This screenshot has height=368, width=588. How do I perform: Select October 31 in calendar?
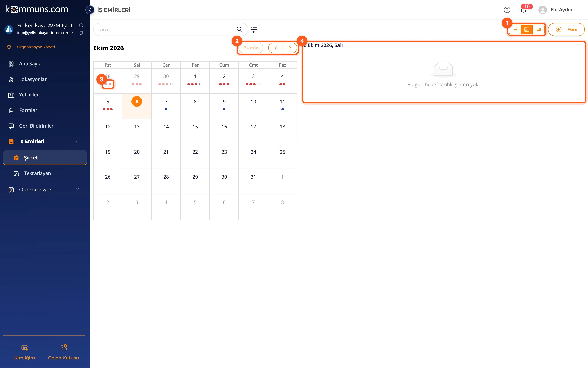tap(253, 182)
